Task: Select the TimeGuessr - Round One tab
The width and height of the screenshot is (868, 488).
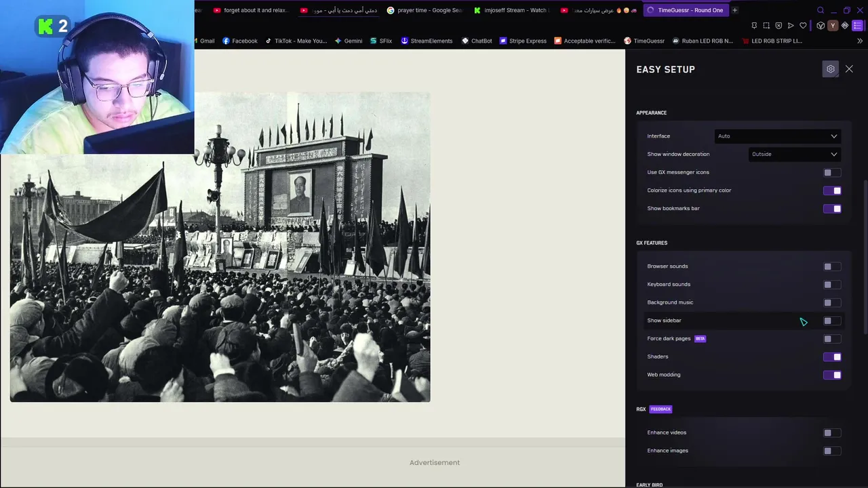Action: [685, 10]
